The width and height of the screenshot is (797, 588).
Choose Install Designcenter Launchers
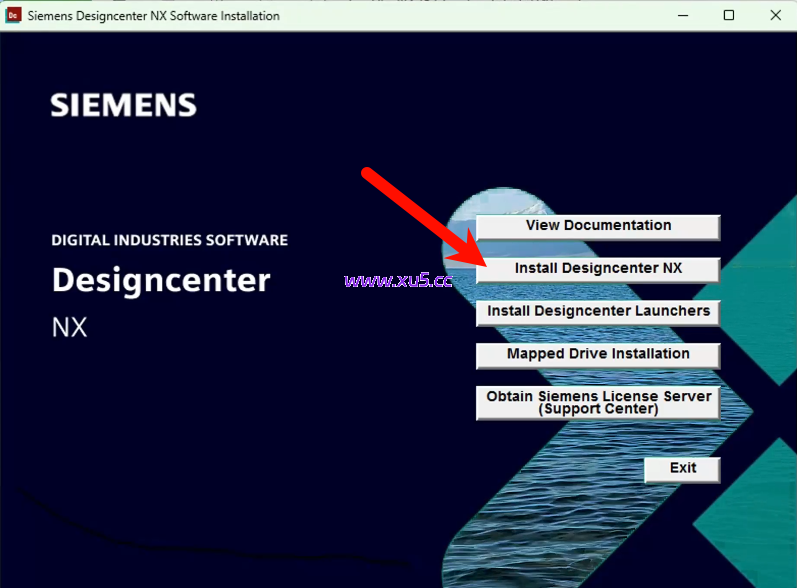click(598, 312)
